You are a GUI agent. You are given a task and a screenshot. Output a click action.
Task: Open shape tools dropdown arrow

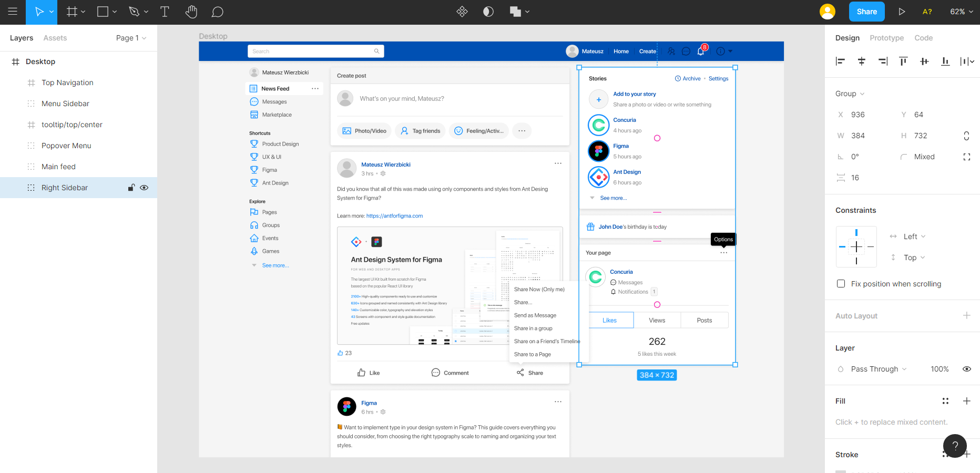[115, 12]
